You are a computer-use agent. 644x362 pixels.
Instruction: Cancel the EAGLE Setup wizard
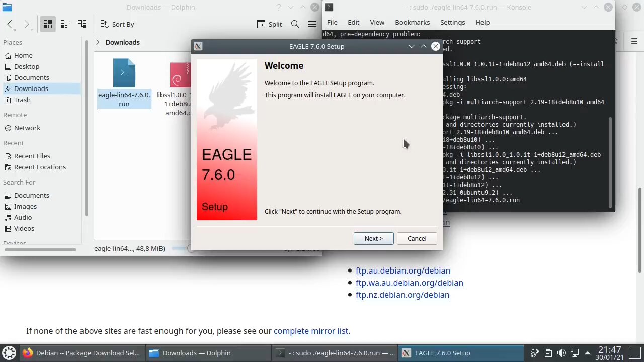tap(417, 238)
